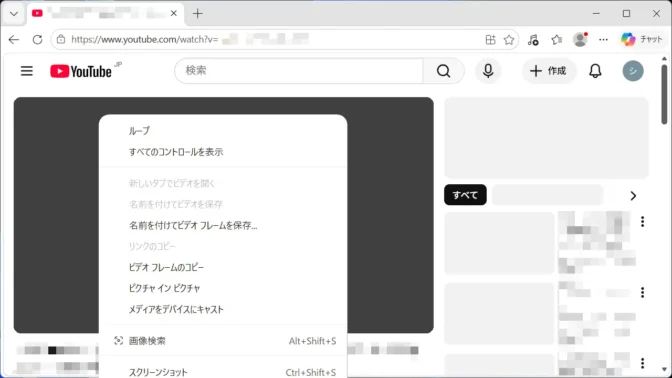Start voice search with microphone icon

tap(488, 71)
